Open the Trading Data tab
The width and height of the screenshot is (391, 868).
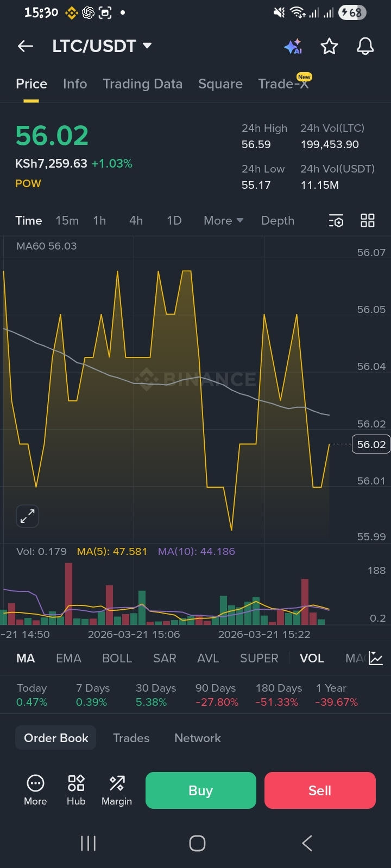click(x=142, y=84)
